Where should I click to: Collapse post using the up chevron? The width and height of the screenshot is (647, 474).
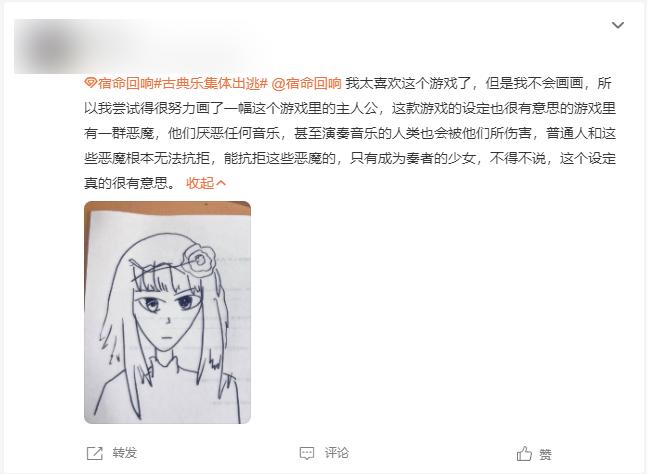[x=221, y=182]
